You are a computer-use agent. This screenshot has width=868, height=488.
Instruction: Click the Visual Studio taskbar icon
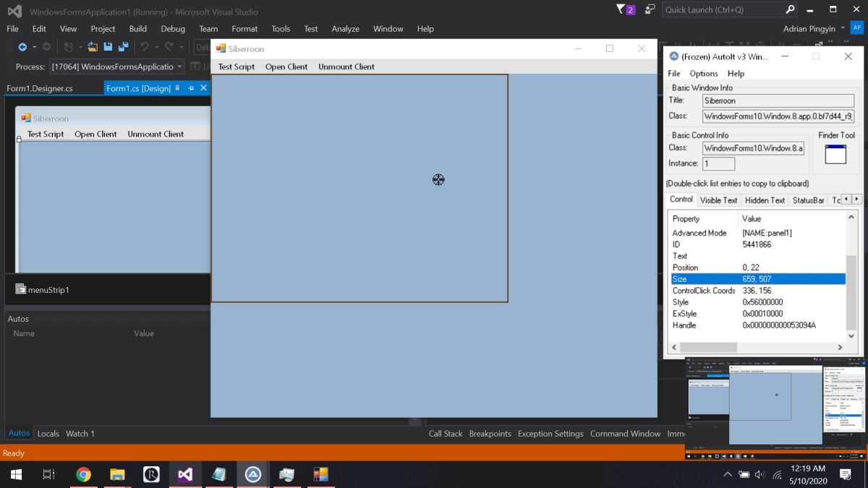point(184,474)
